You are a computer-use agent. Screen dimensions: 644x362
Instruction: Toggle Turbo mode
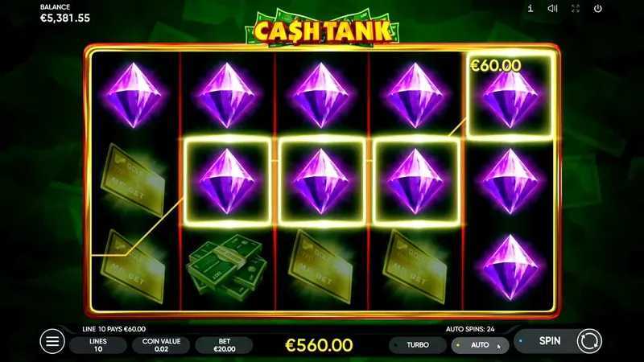pos(418,345)
